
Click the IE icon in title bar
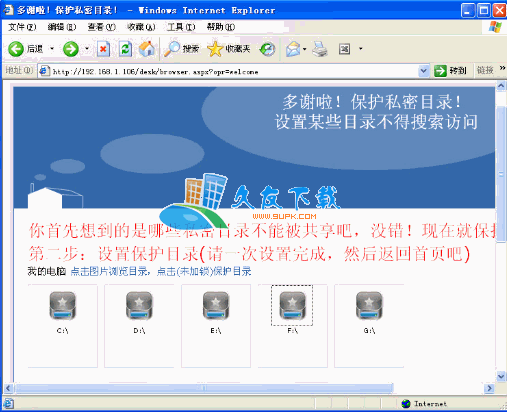pyautogui.click(x=8, y=10)
